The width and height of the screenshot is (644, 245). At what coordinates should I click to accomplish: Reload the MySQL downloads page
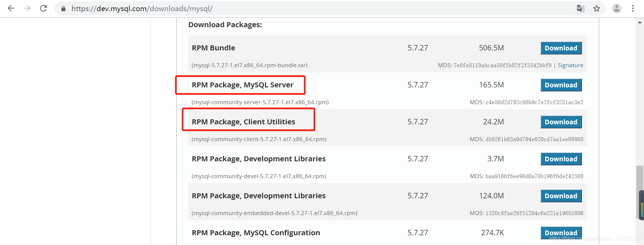pyautogui.click(x=43, y=8)
